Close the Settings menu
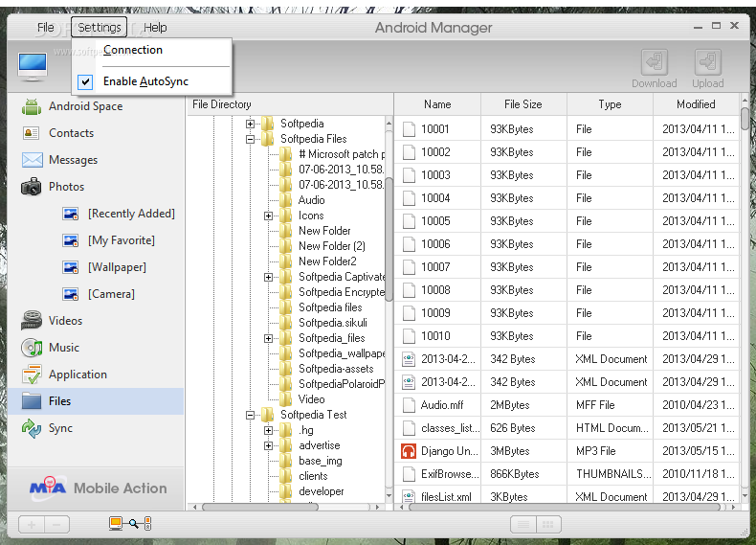The width and height of the screenshot is (756, 545). click(x=100, y=28)
